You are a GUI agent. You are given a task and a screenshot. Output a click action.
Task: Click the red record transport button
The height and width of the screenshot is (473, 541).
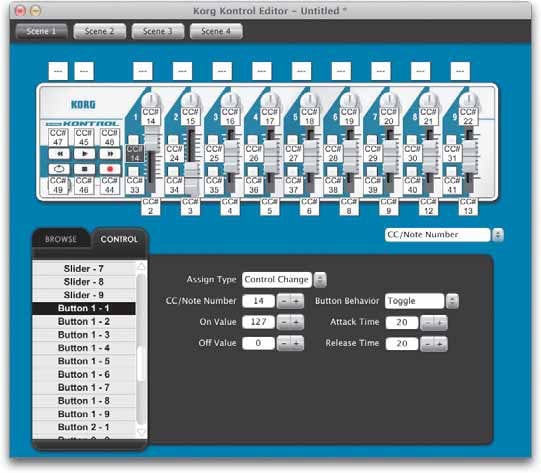110,169
